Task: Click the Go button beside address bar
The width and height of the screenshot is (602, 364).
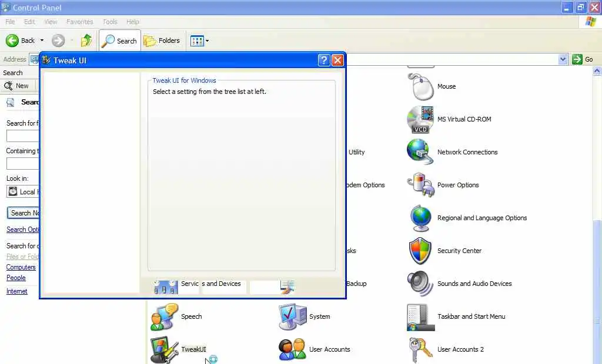Action: click(583, 59)
